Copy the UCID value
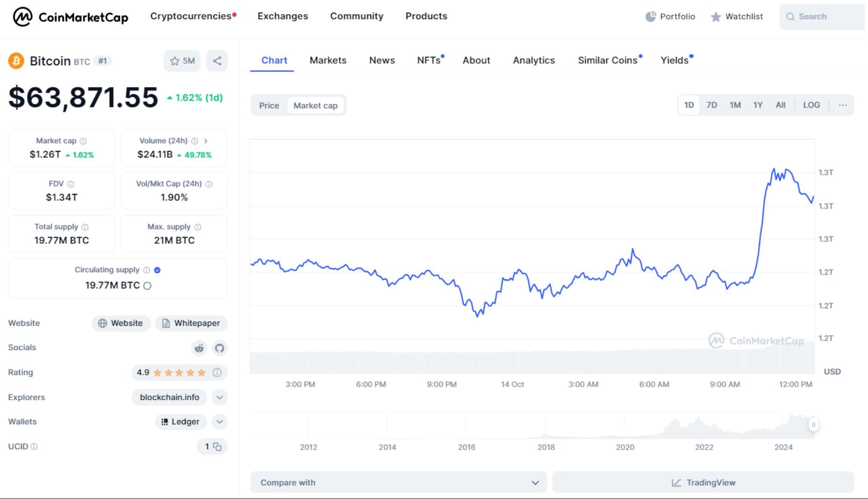Viewport: 868px width, 499px height. [x=217, y=446]
